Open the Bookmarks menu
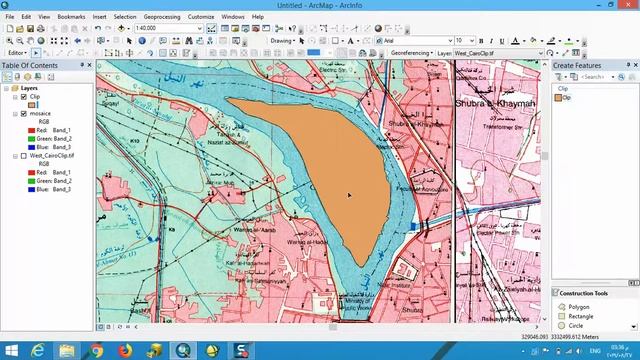This screenshot has height=360, width=640. coord(71,17)
